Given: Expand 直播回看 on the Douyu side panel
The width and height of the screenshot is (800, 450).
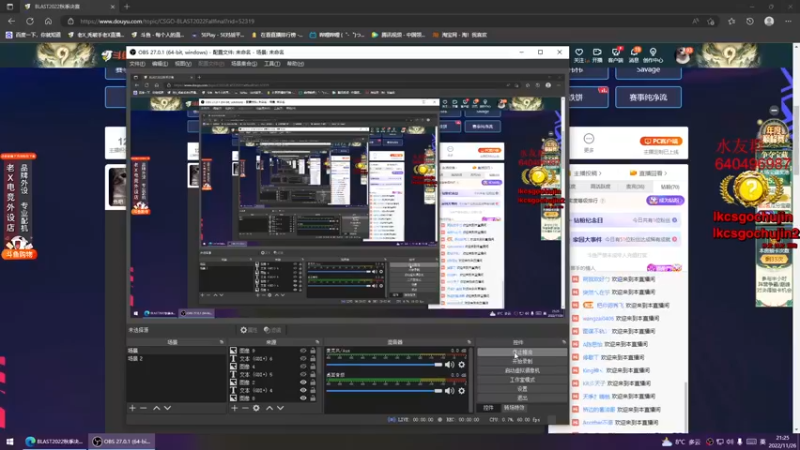Looking at the screenshot, I should [x=649, y=173].
